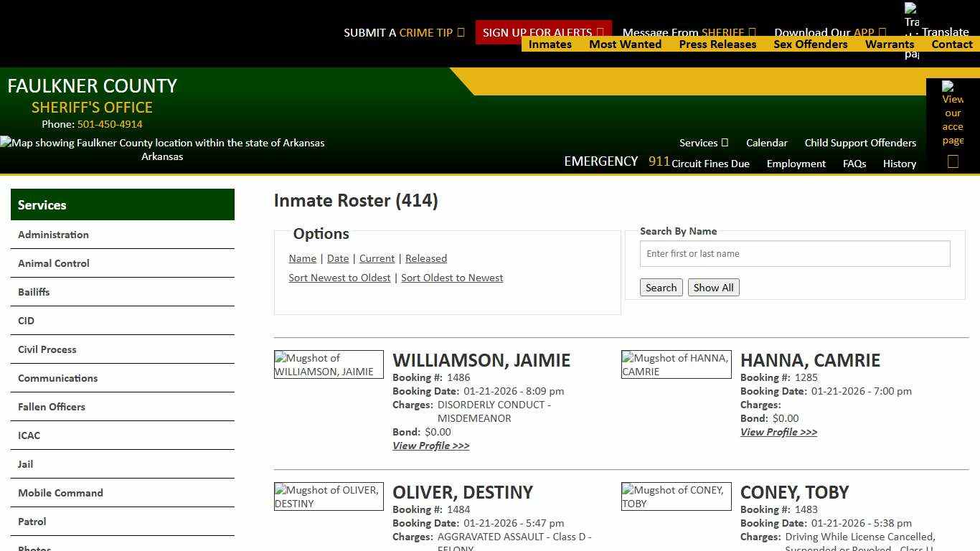Sort inmate roster by Name
Image resolution: width=980 pixels, height=551 pixels.
[302, 258]
